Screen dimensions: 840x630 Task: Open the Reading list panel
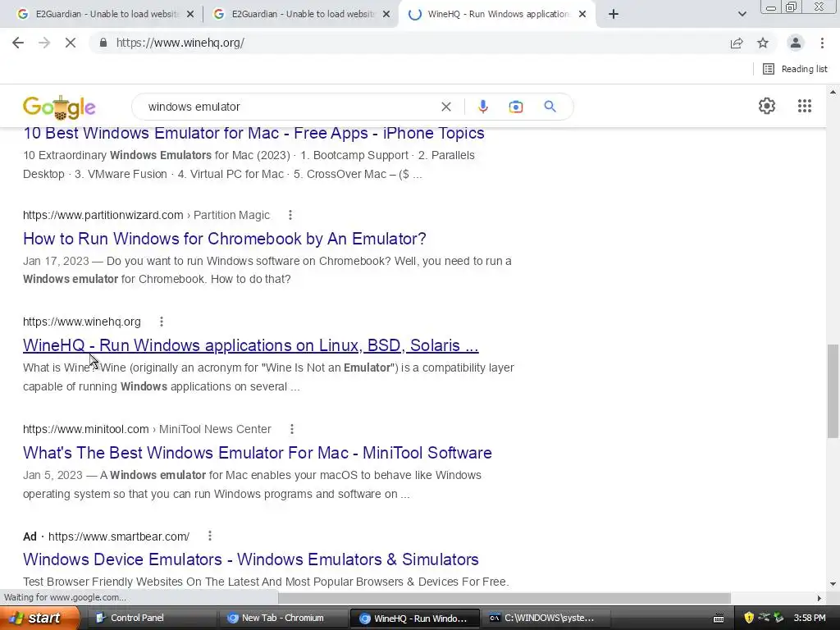(795, 69)
